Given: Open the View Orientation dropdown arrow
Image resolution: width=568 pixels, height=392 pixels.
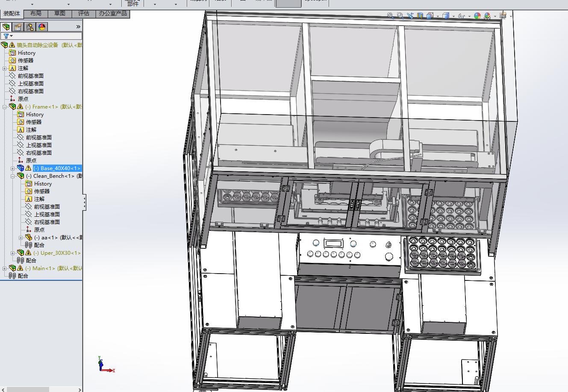Looking at the screenshot, I should (x=438, y=16).
